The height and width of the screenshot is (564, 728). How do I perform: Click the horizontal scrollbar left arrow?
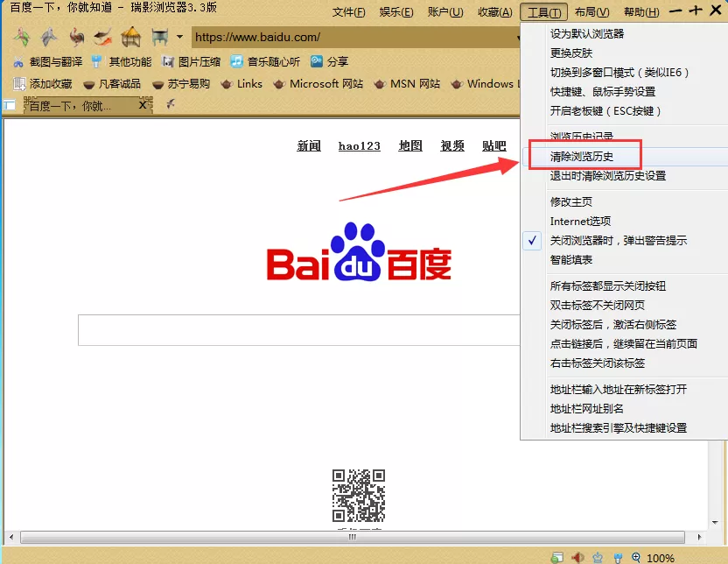11,538
